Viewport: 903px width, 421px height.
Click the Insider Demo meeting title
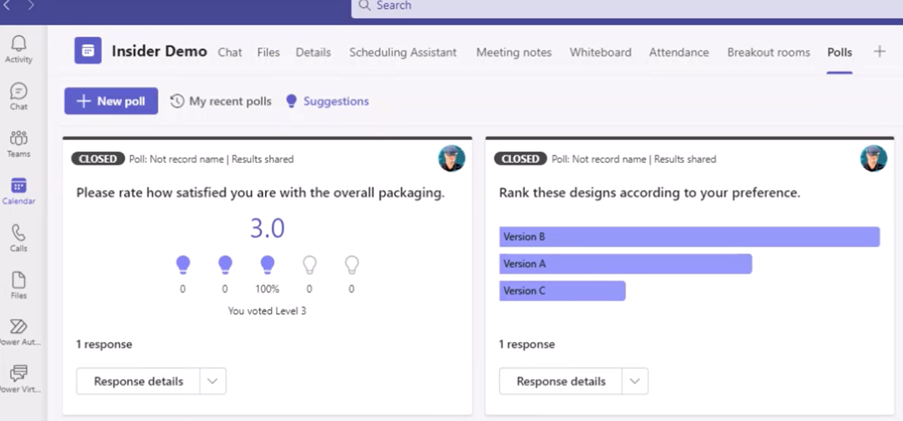pyautogui.click(x=160, y=51)
